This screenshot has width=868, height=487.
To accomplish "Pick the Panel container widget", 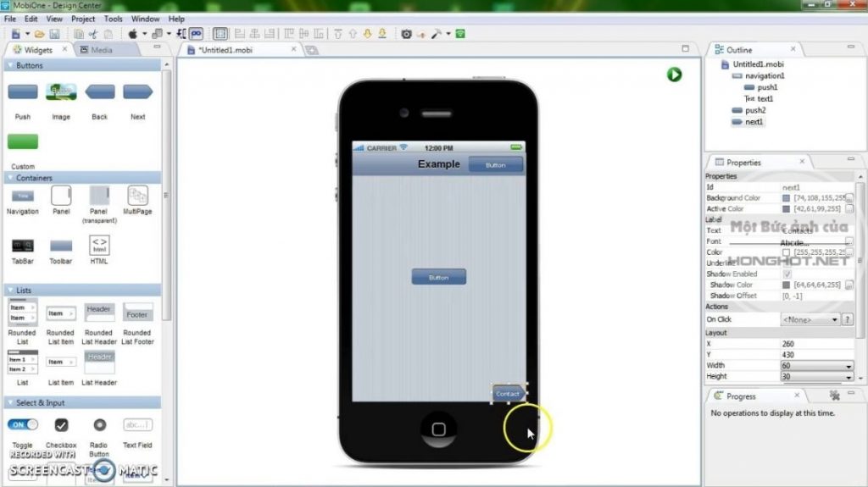I will [x=61, y=196].
